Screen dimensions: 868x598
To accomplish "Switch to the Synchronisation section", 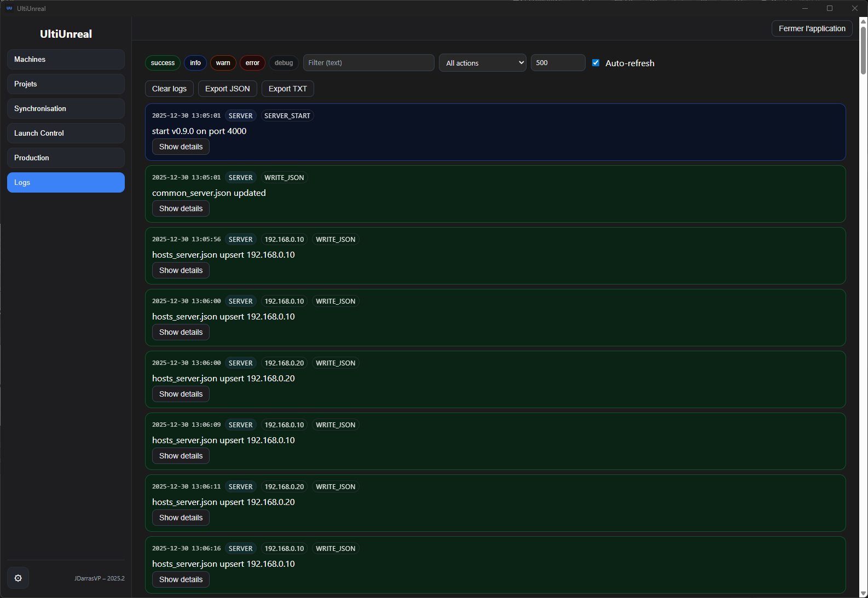I will (x=66, y=108).
